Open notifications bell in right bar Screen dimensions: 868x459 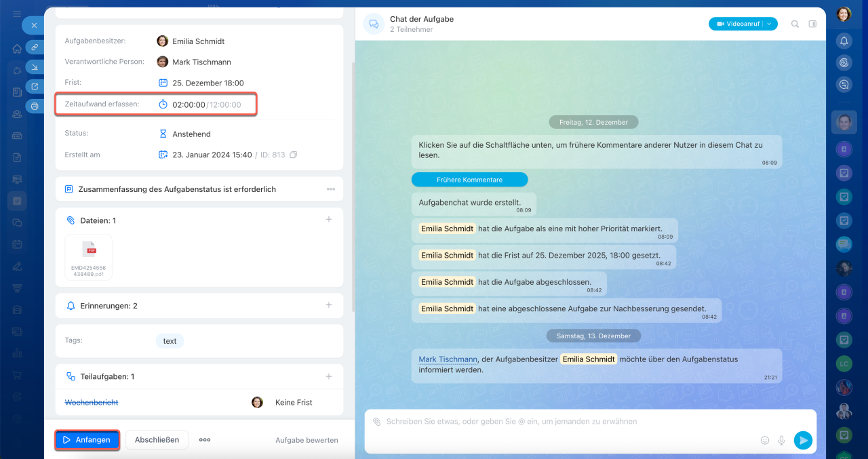pyautogui.click(x=844, y=41)
